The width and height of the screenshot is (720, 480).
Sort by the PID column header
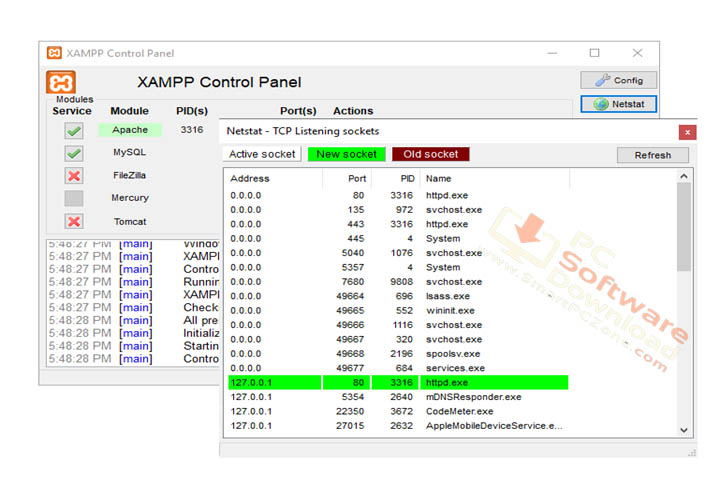coord(395,179)
